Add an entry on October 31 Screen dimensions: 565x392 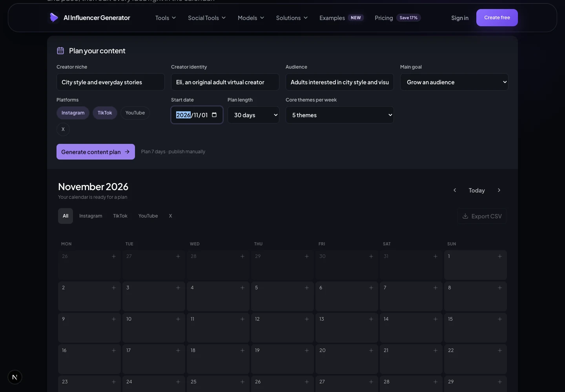[436, 256]
